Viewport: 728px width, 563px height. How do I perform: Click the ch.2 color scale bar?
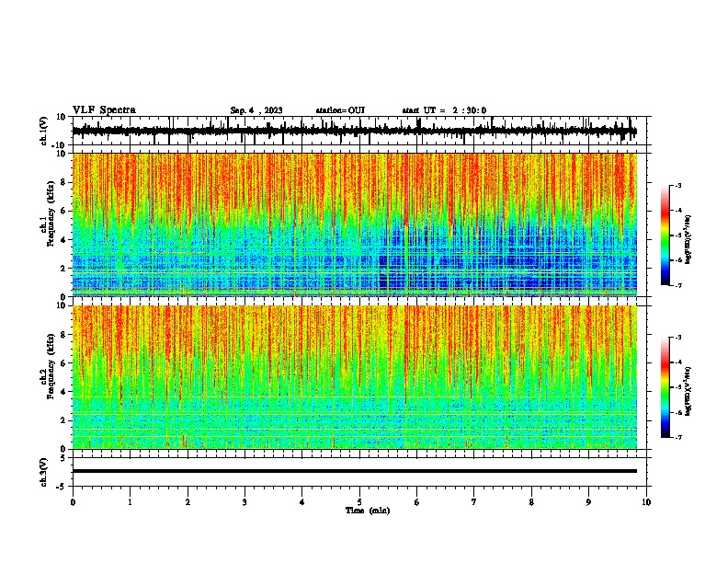[x=665, y=387]
